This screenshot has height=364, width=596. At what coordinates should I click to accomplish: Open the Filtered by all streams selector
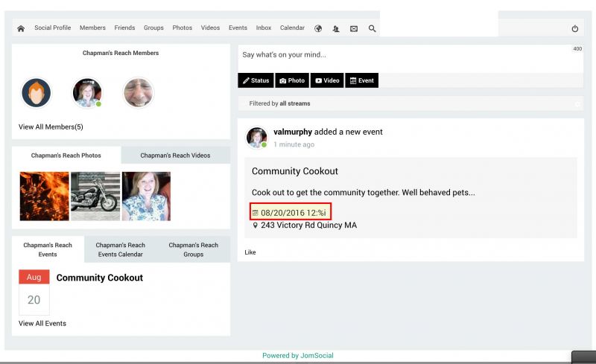pos(410,103)
